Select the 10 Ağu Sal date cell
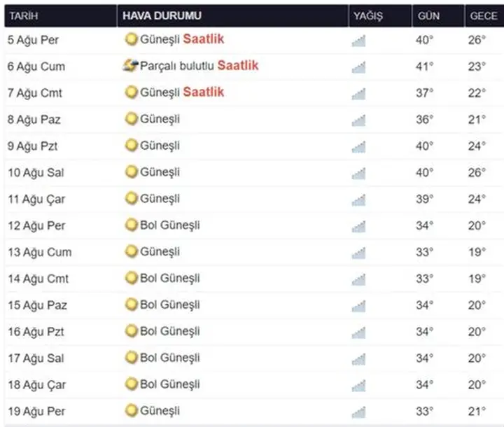The image size is (504, 427). click(36, 173)
